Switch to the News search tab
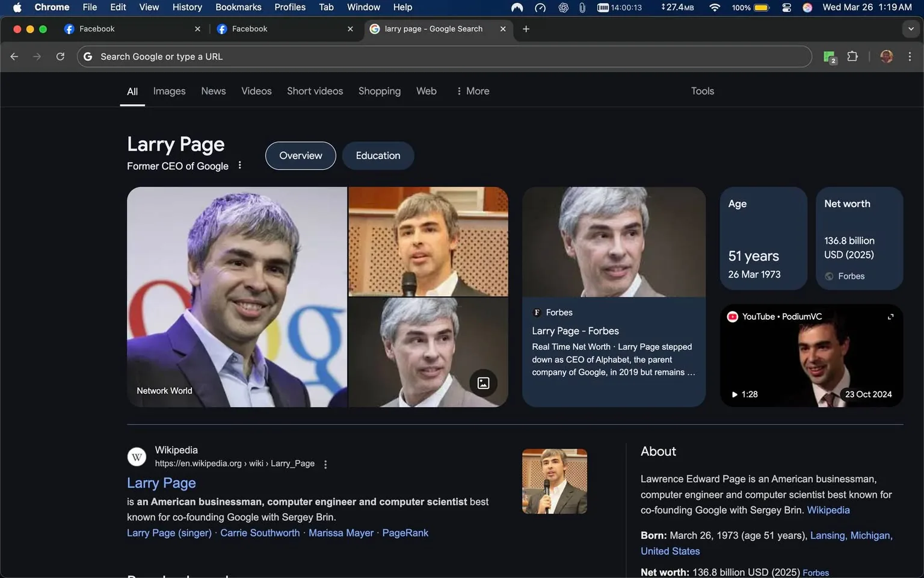 click(x=213, y=91)
